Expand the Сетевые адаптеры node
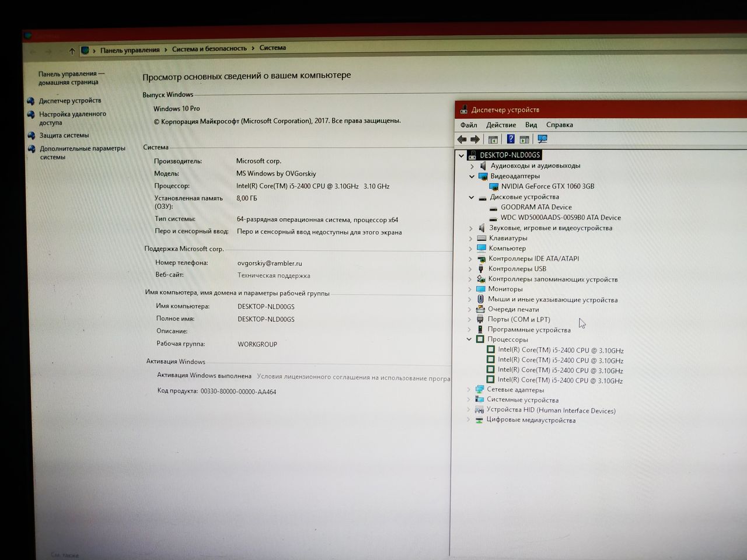This screenshot has width=747, height=560. tap(469, 390)
